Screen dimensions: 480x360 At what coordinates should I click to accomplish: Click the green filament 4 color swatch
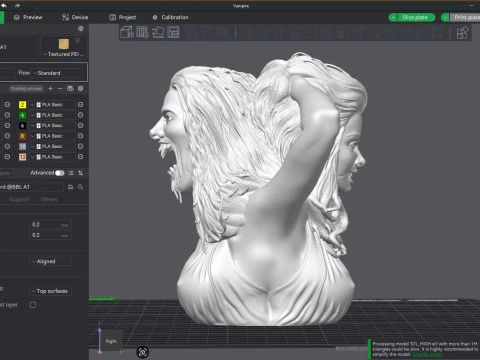[x=22, y=115]
